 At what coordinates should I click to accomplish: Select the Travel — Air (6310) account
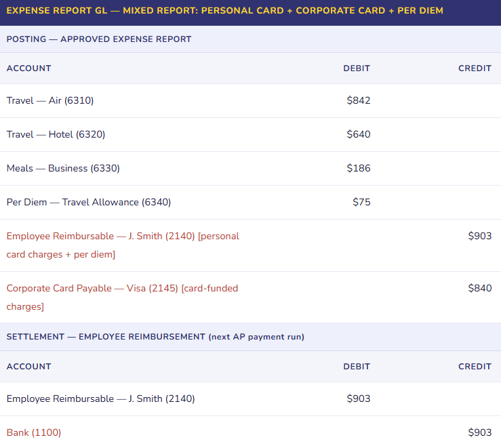click(50, 101)
